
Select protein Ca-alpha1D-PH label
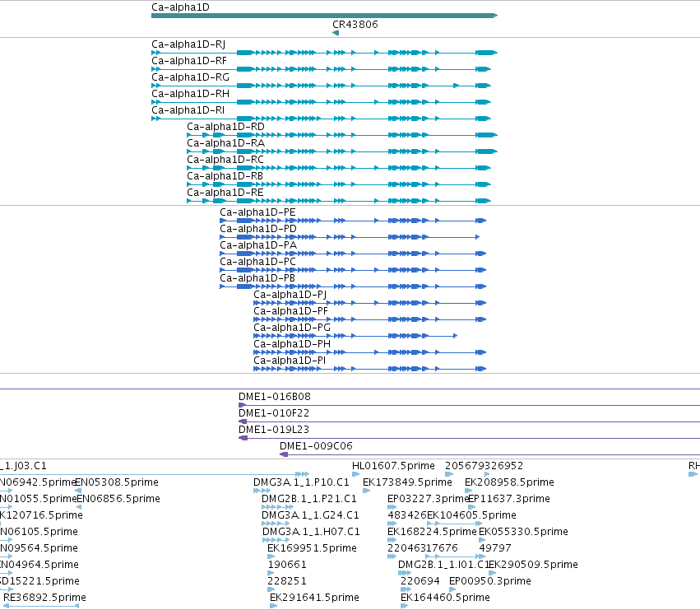tap(292, 344)
